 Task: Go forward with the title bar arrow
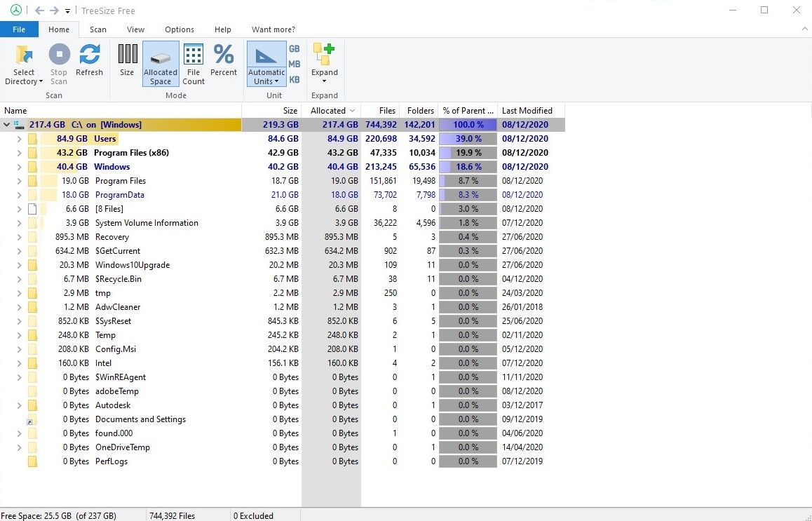pyautogui.click(x=54, y=11)
